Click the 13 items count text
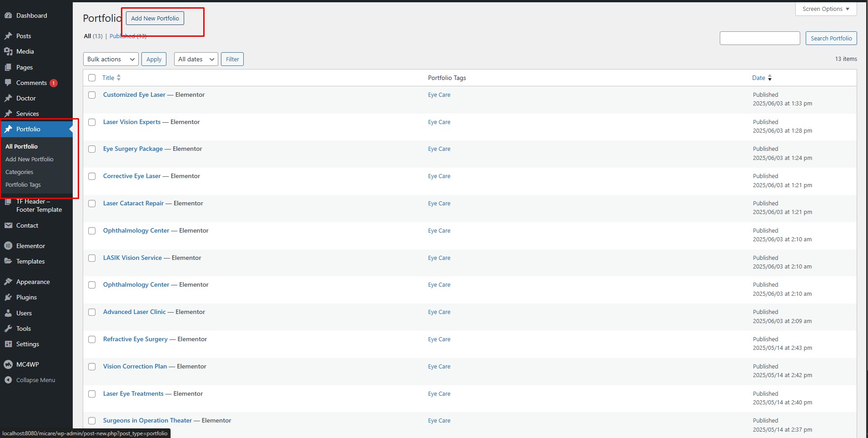Image resolution: width=868 pixels, height=438 pixels. coord(846,59)
